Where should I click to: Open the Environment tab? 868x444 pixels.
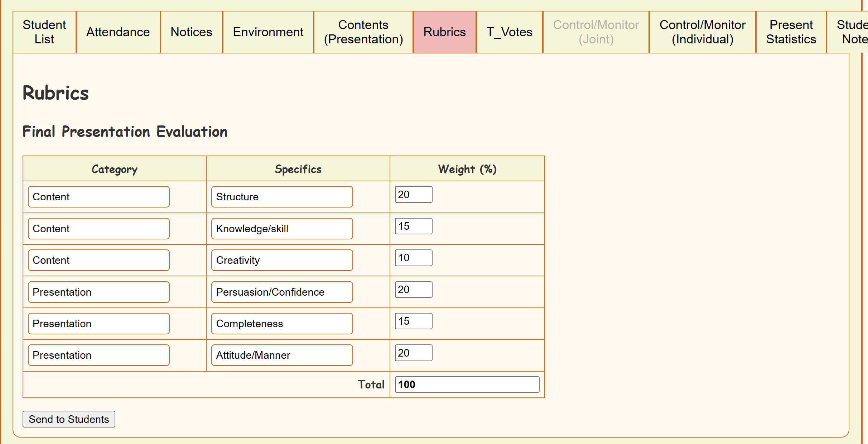[268, 32]
